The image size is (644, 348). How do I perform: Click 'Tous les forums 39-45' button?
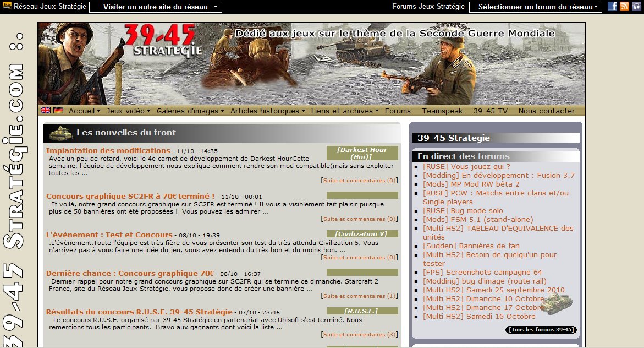[541, 330]
